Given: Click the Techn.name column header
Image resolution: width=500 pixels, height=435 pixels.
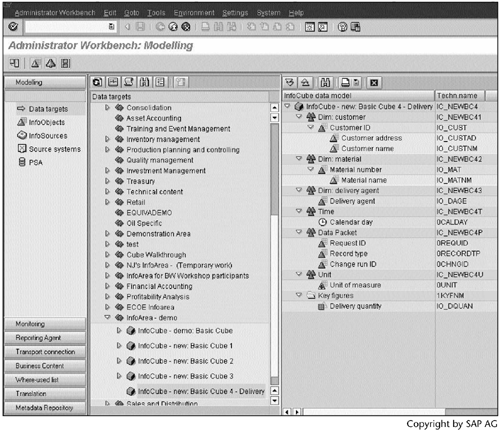Looking at the screenshot, I should (x=459, y=96).
